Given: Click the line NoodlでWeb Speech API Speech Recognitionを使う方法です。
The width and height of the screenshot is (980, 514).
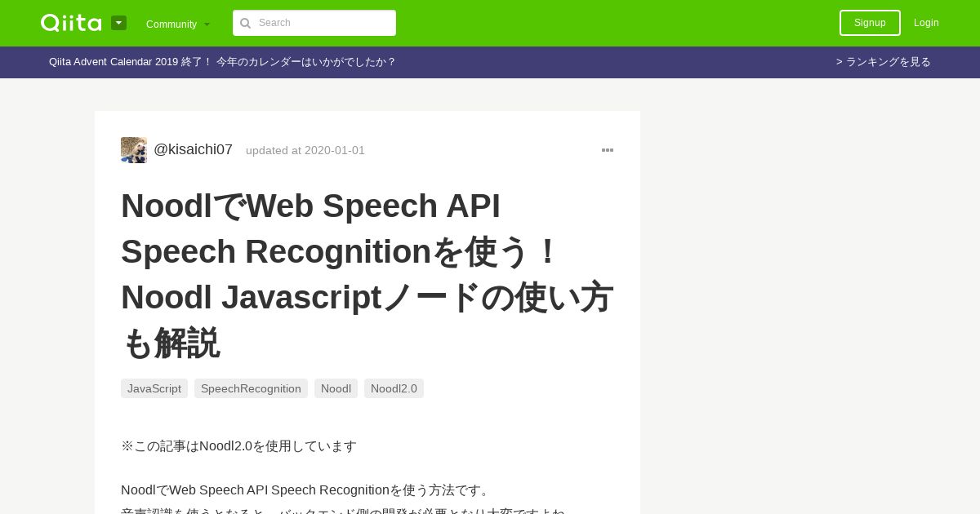Looking at the screenshot, I should point(307,490).
